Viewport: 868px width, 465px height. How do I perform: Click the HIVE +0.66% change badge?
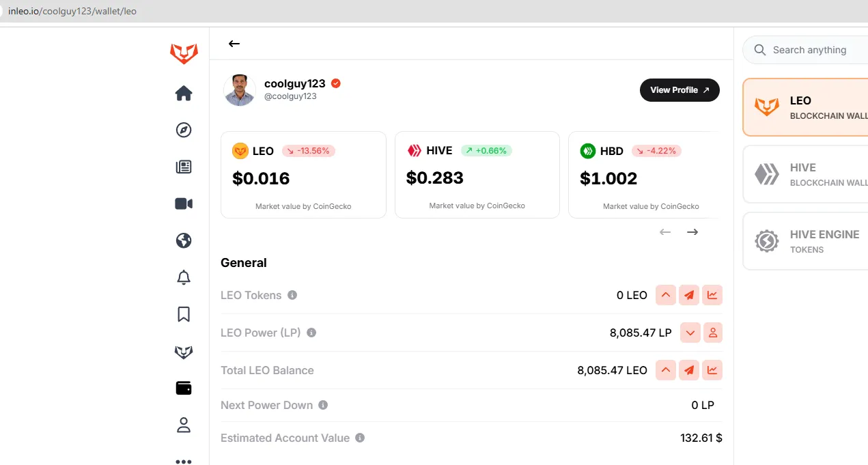(486, 150)
